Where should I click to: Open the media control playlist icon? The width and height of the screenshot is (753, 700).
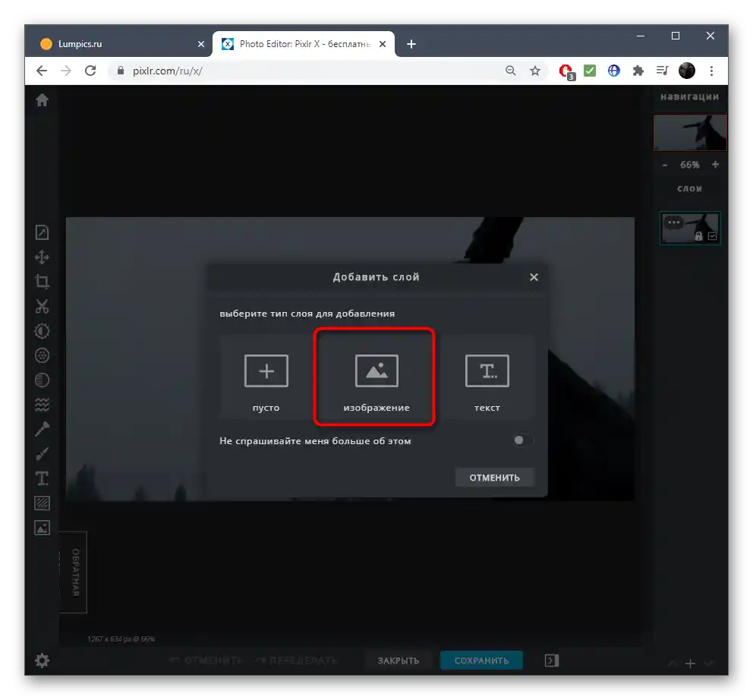pos(662,71)
